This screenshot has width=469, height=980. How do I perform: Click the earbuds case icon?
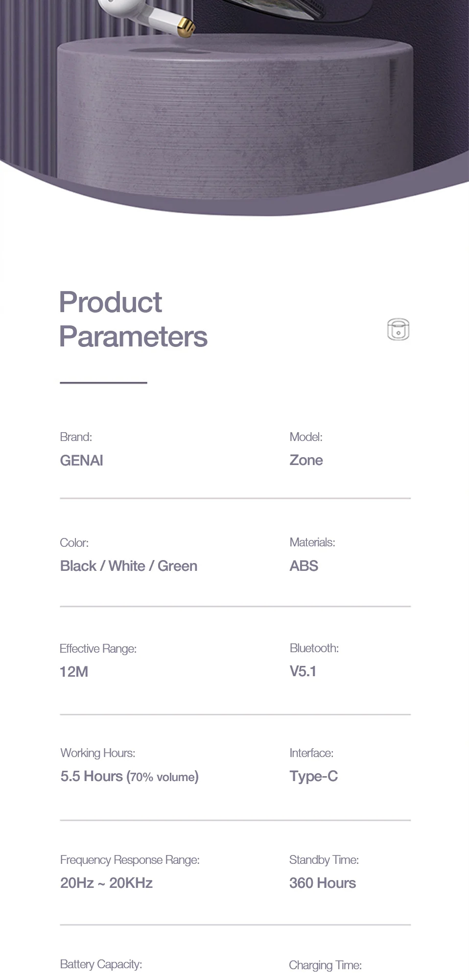(x=398, y=329)
